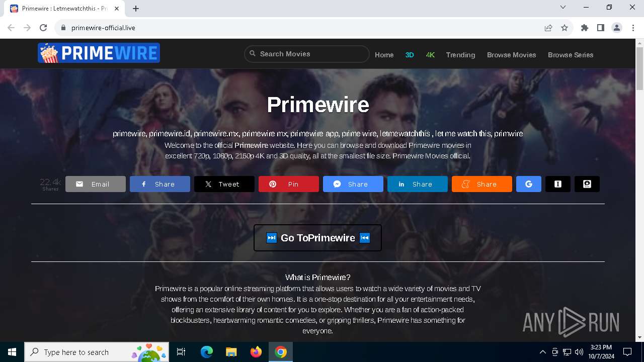The image size is (644, 362).
Task: Click the X Tweet button
Action: 224,184
